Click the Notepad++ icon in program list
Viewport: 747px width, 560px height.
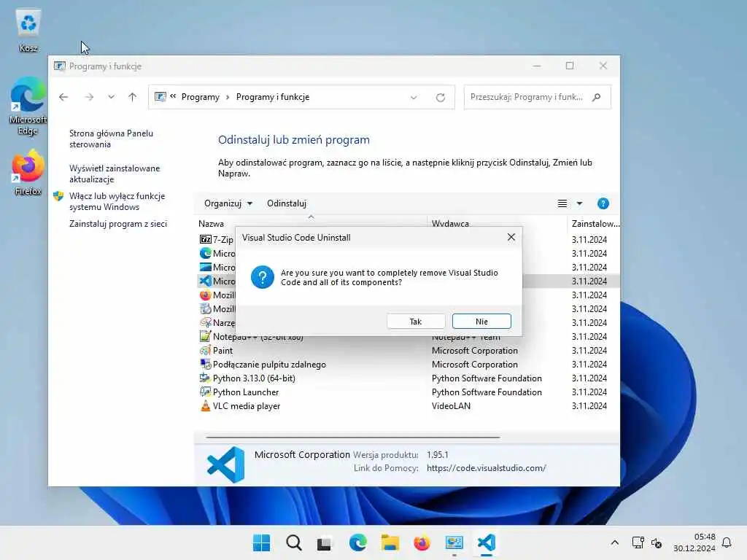coord(205,336)
